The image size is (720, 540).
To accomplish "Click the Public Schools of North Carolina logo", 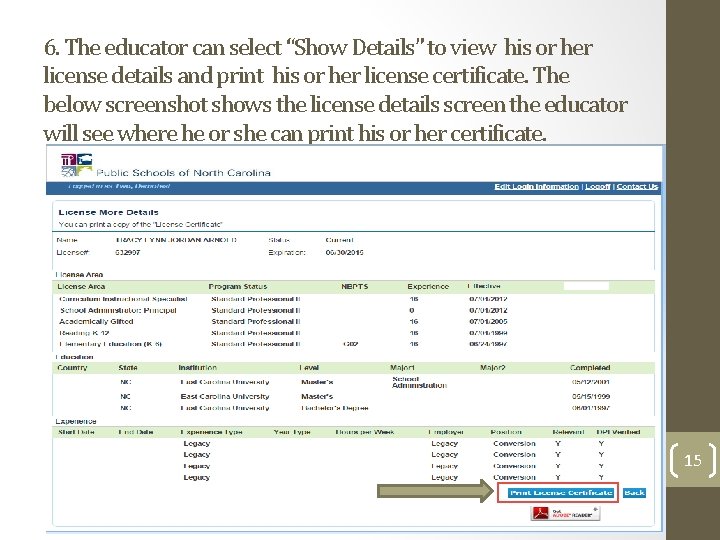I will [166, 166].
